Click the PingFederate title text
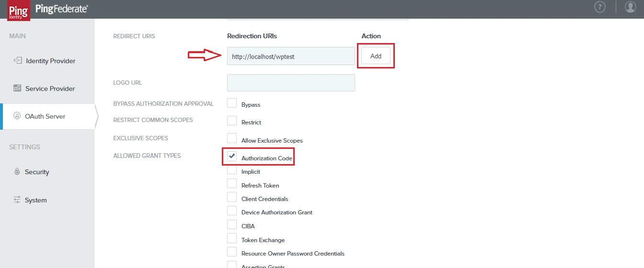The width and height of the screenshot is (644, 268). pyautogui.click(x=62, y=8)
